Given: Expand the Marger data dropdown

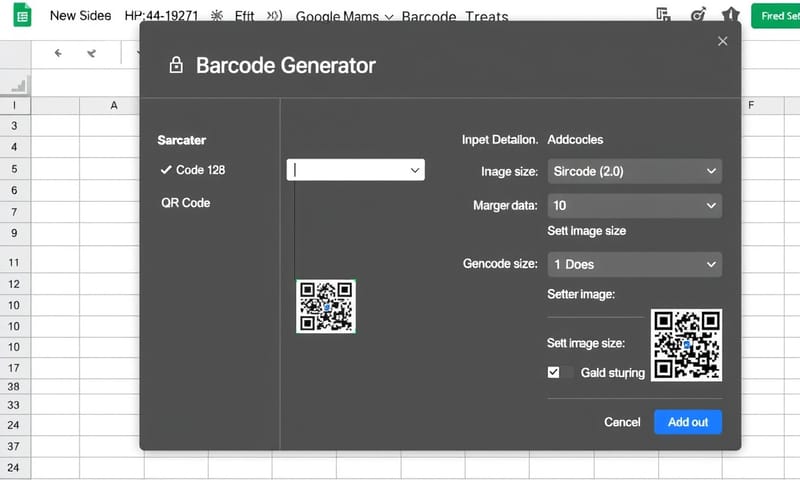Looking at the screenshot, I should [x=635, y=205].
